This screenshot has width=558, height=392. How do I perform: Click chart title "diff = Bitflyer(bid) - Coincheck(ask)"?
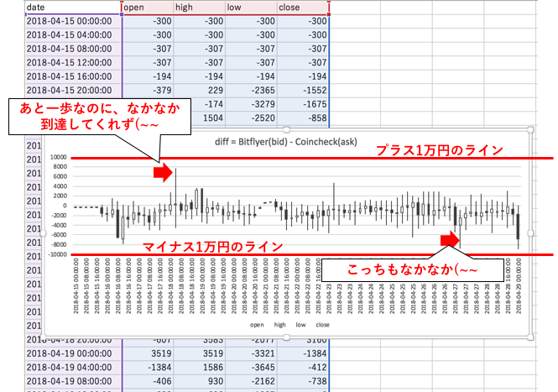coord(286,142)
